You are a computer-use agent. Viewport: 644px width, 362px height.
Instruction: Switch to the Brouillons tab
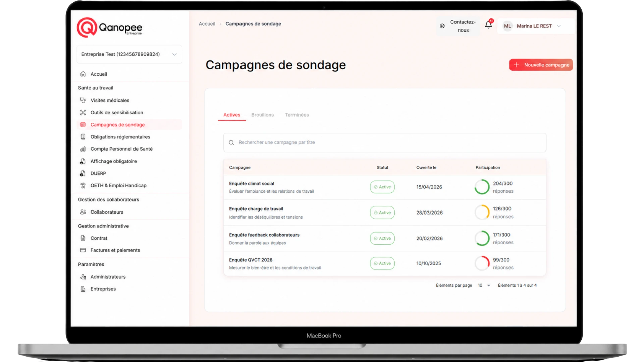262,115
